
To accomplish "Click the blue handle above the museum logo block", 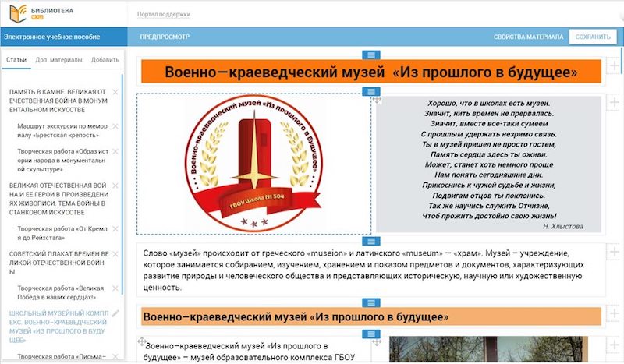I will point(371,92).
